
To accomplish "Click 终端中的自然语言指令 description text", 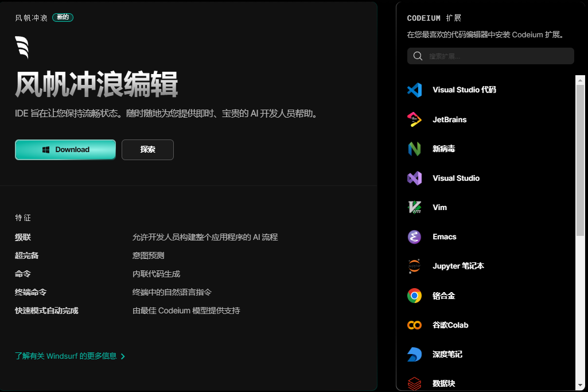I will point(172,292).
